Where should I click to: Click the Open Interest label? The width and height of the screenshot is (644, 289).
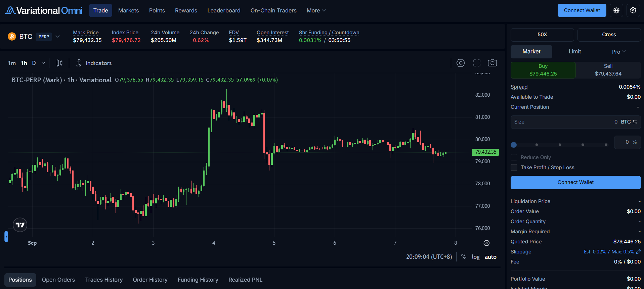pos(272,33)
